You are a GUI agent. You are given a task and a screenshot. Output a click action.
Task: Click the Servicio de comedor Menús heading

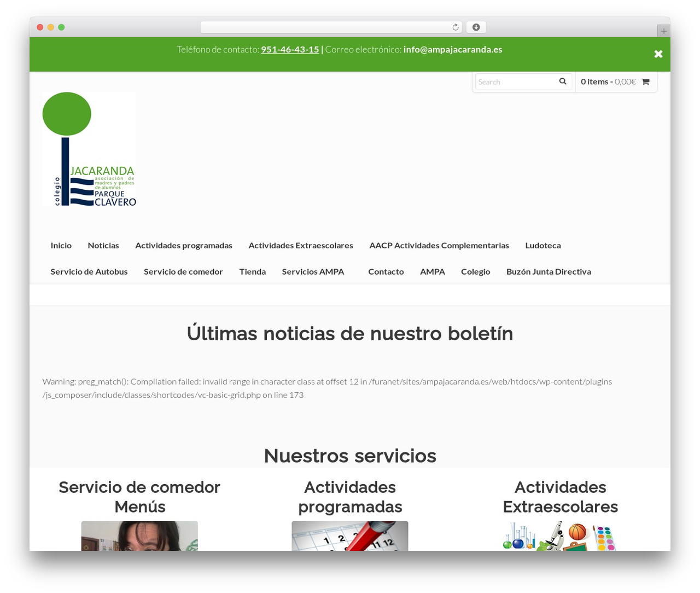click(x=139, y=497)
